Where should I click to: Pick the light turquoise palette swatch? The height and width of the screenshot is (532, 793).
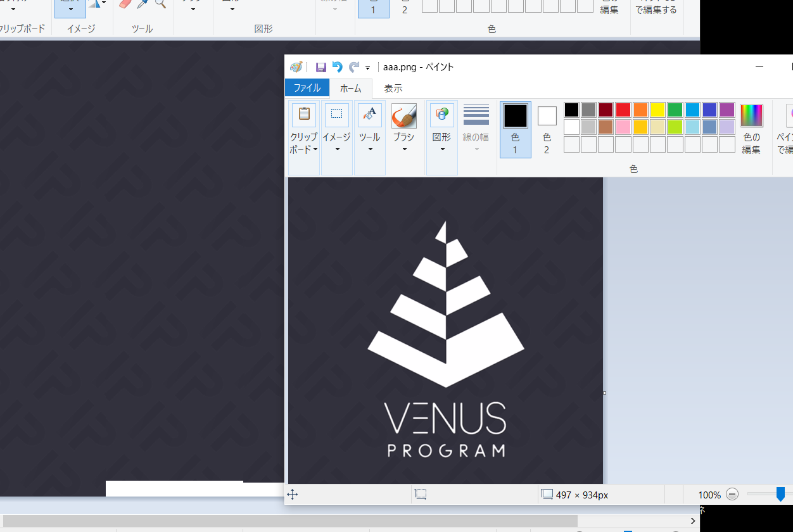[x=692, y=127]
